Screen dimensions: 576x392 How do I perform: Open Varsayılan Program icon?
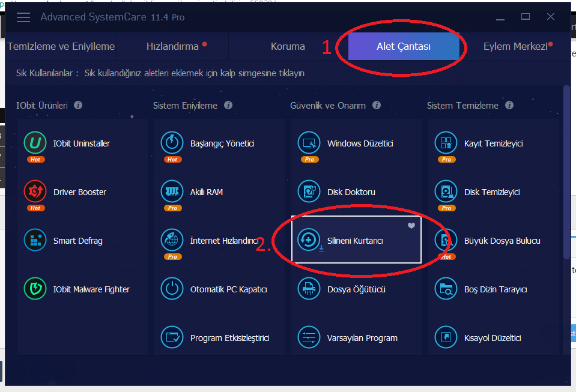(309, 337)
